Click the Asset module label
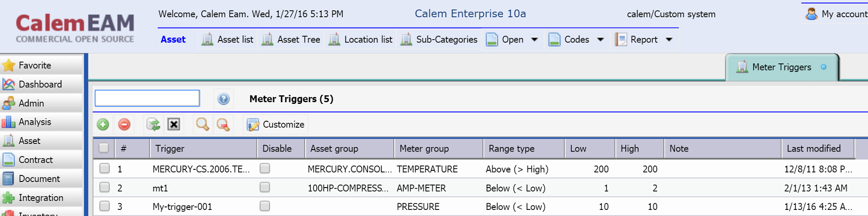868x216 pixels. coord(173,40)
